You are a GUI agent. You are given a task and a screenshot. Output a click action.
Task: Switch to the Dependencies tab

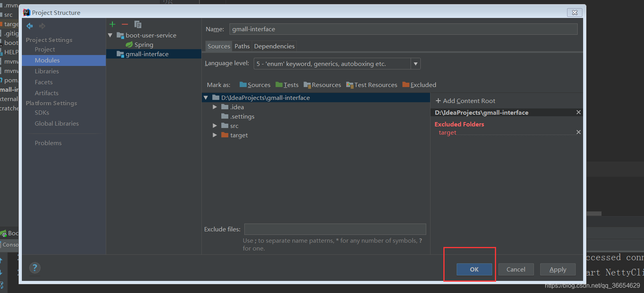pyautogui.click(x=274, y=46)
